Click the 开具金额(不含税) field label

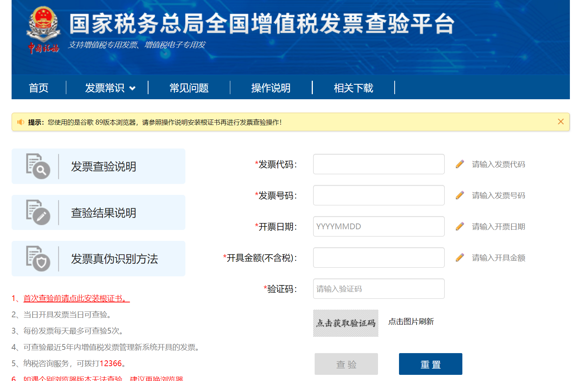[x=260, y=258]
